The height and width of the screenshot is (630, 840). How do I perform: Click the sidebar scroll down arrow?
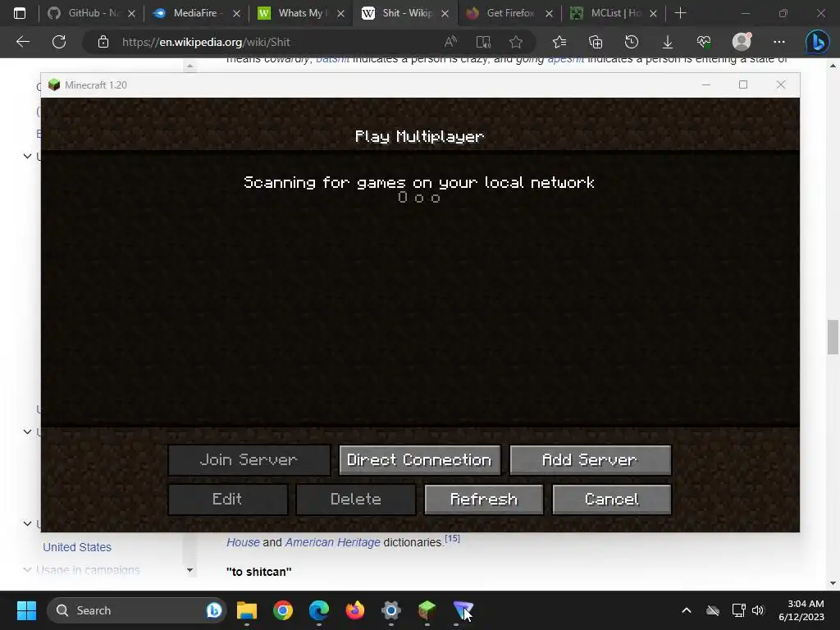pos(189,570)
